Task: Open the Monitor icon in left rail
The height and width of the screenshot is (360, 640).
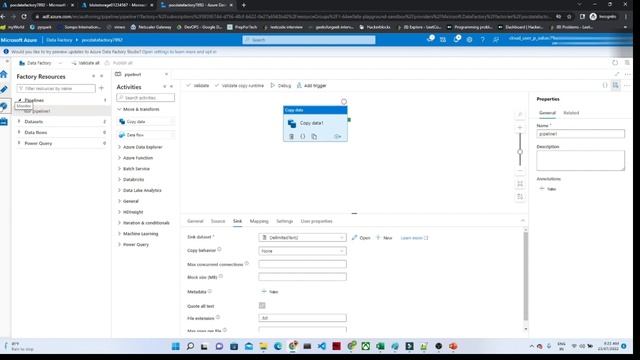Action: pyautogui.click(x=4, y=107)
